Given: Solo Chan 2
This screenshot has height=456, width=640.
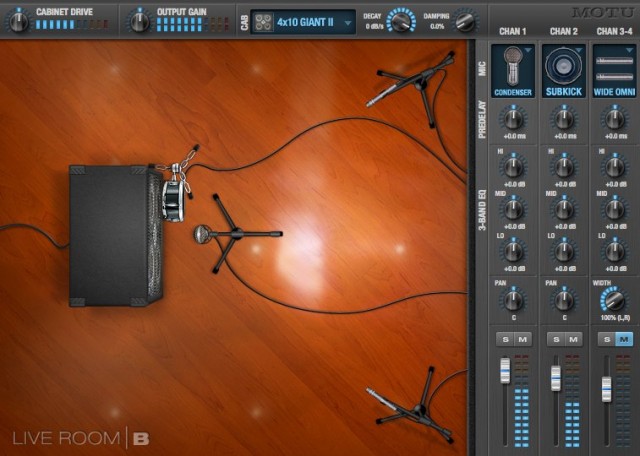Looking at the screenshot, I should [556, 340].
